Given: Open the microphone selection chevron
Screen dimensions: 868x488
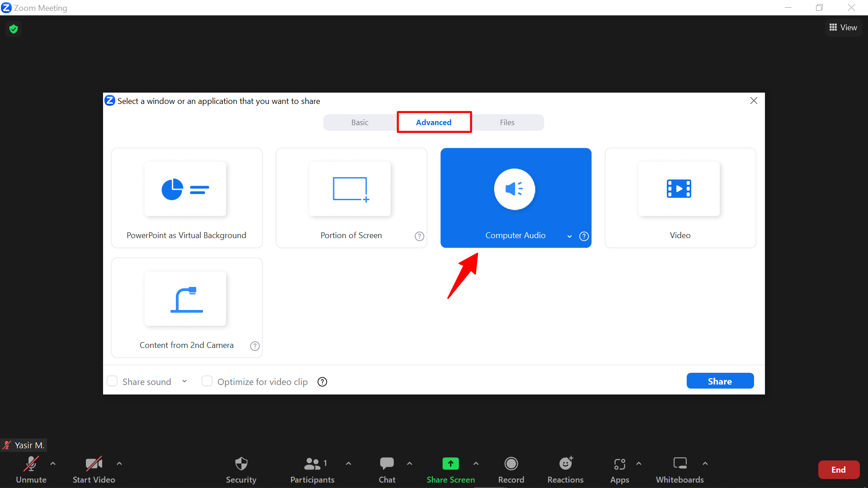Looking at the screenshot, I should [x=53, y=464].
